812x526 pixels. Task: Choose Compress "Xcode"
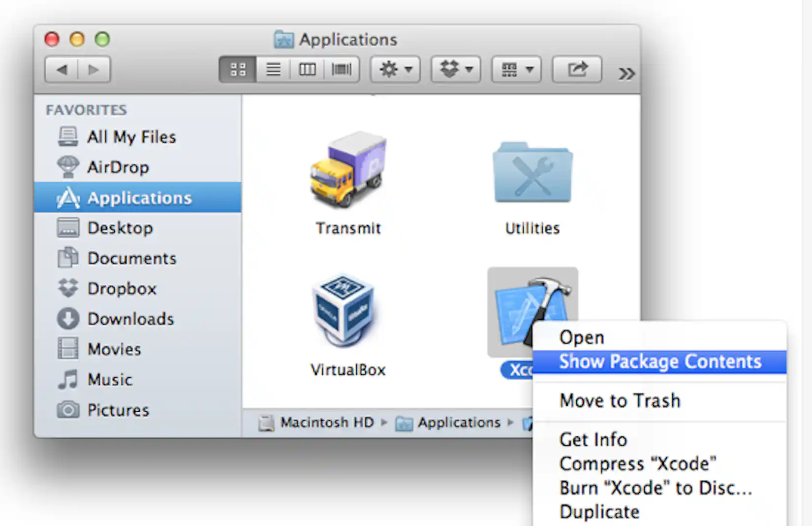(659, 464)
